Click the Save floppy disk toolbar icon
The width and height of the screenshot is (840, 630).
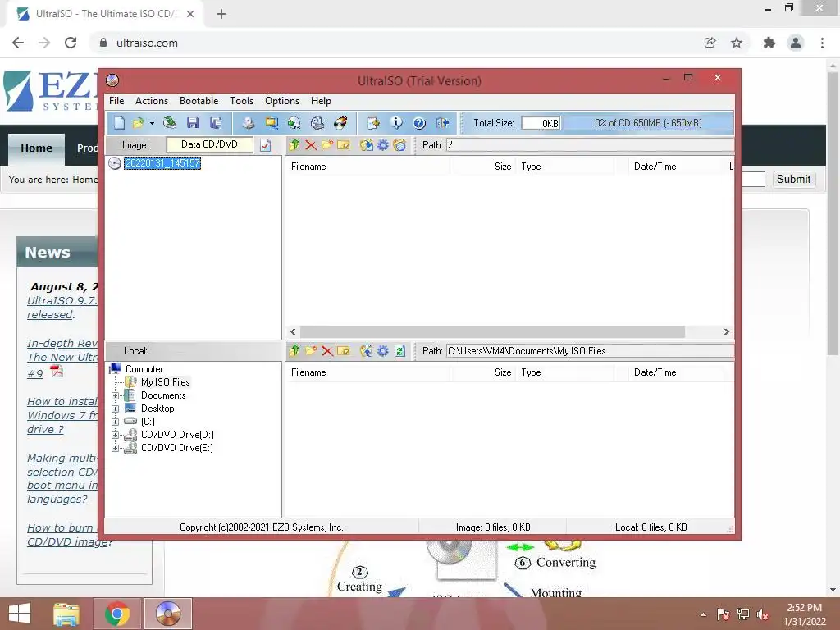[193, 123]
